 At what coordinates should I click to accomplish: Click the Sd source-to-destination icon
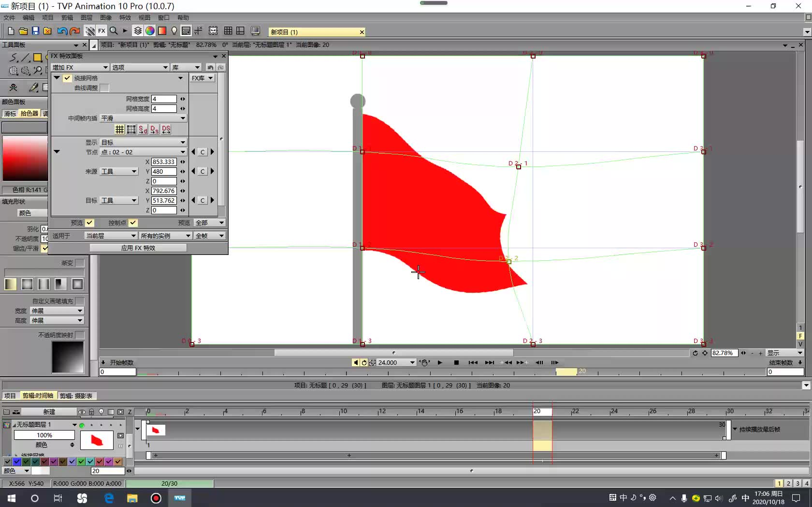pyautogui.click(x=143, y=129)
